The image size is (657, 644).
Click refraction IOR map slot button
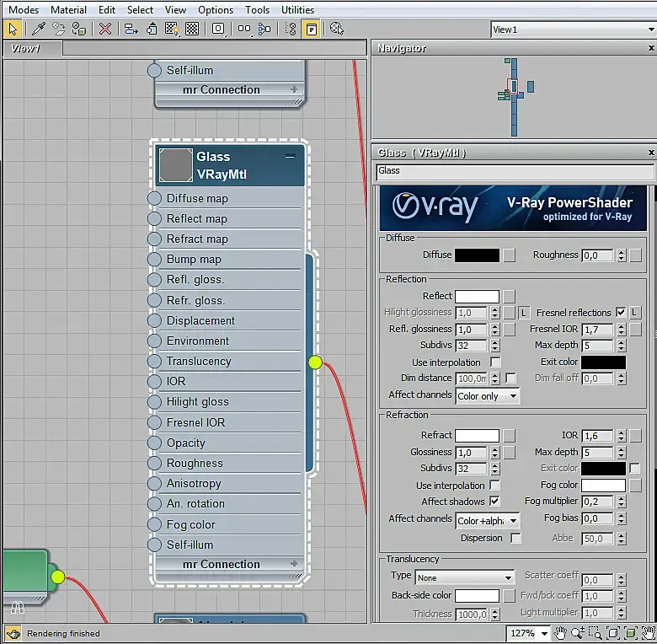[635, 436]
